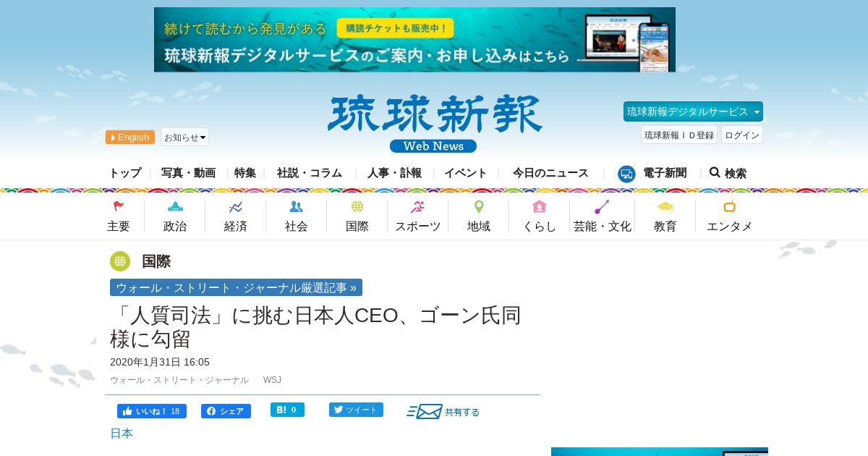868x456 pixels.
Task: Click the gray ウォール・ストリート・ジャーナル source label
Action: point(179,380)
